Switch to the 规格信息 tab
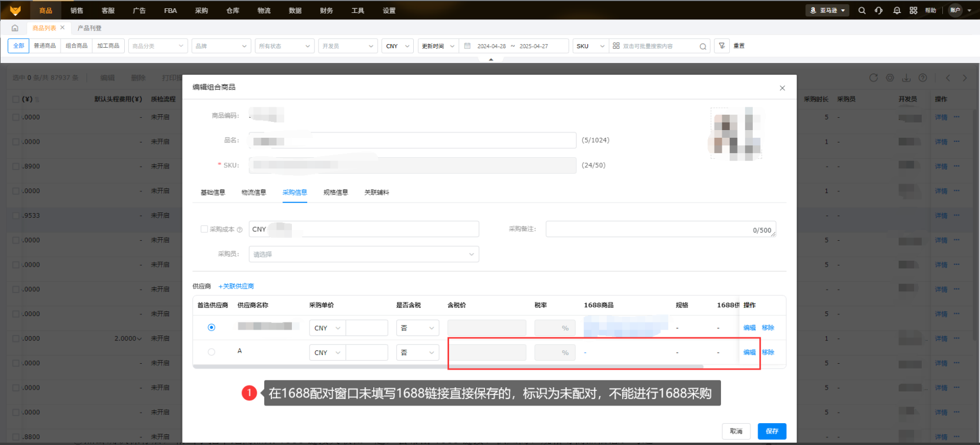 point(335,192)
